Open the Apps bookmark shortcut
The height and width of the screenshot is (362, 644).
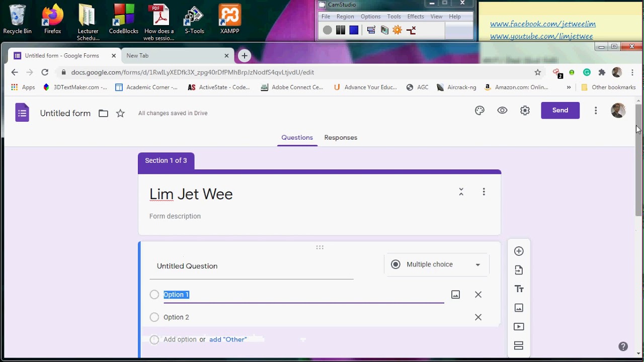click(x=23, y=87)
